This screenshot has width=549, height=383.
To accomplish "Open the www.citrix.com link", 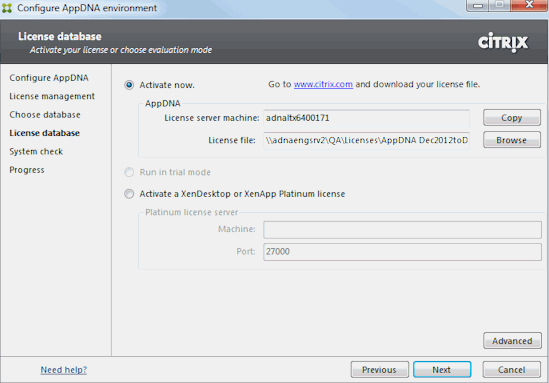I will [x=323, y=84].
